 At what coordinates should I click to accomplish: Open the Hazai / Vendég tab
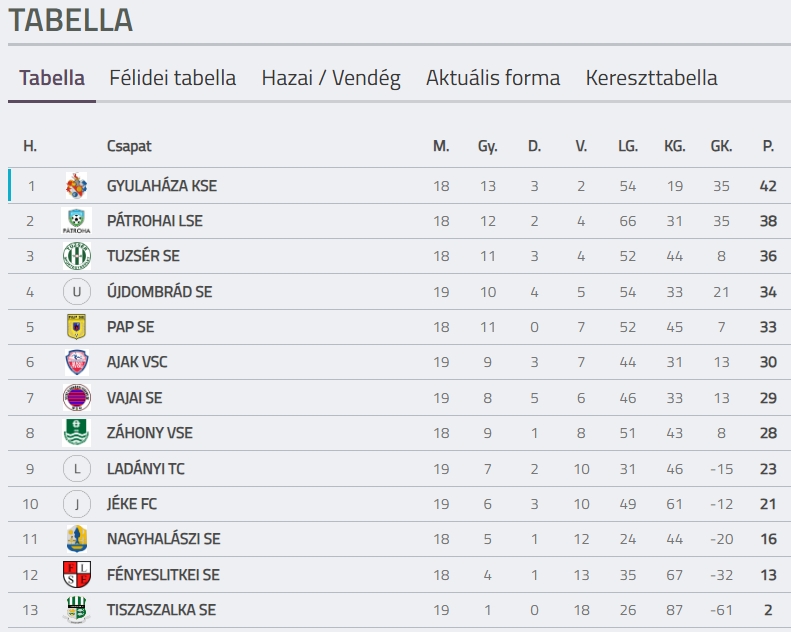click(331, 78)
